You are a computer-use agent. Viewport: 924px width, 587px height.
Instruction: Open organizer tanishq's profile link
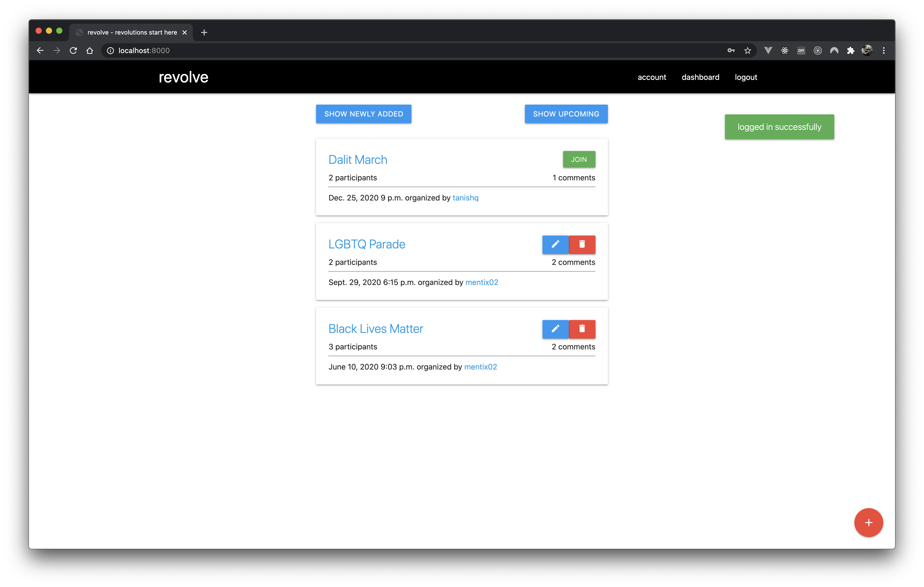[465, 198]
